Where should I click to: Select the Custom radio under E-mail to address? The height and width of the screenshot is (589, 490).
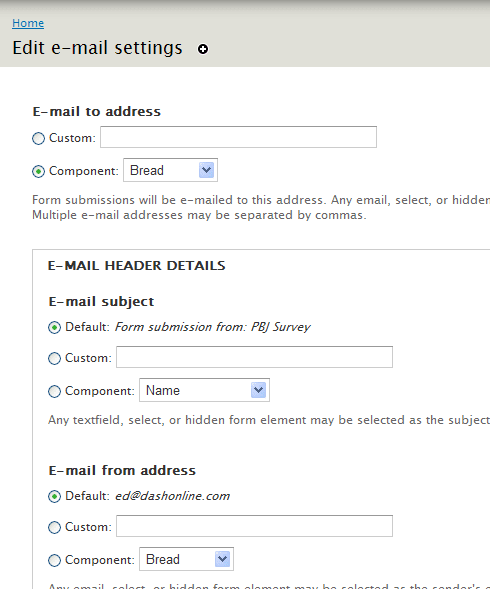tap(38, 138)
